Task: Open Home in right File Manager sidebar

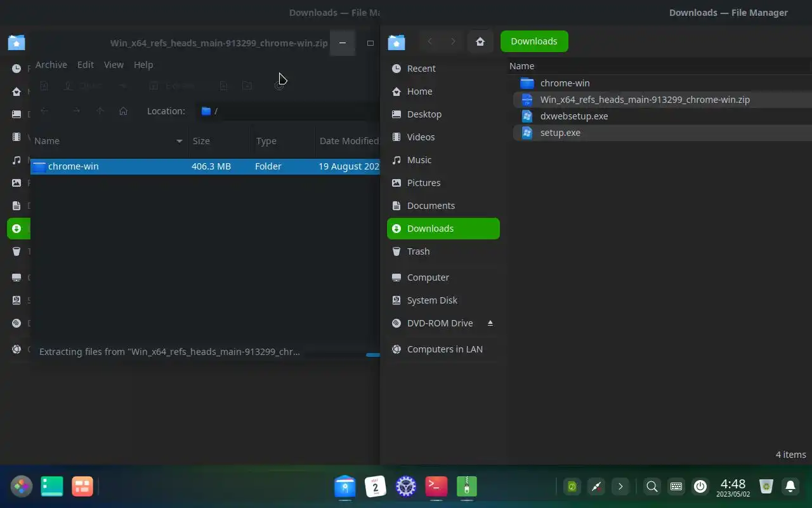Action: coord(443,91)
